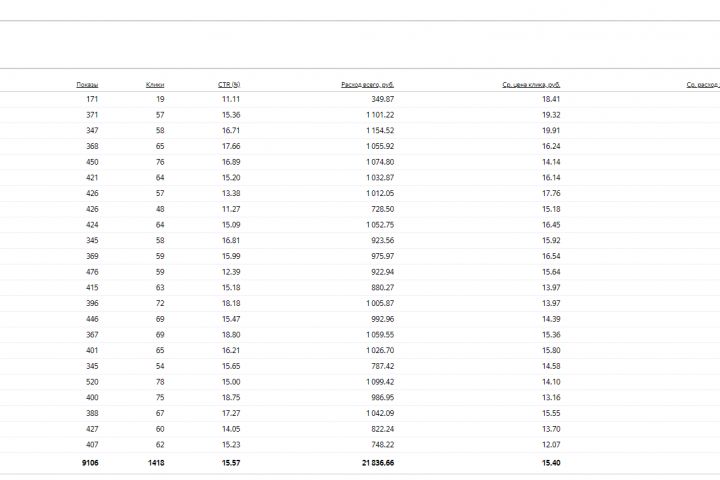The height and width of the screenshot is (480, 720).
Task: Click the overall CTR value 15.57
Action: (230, 463)
